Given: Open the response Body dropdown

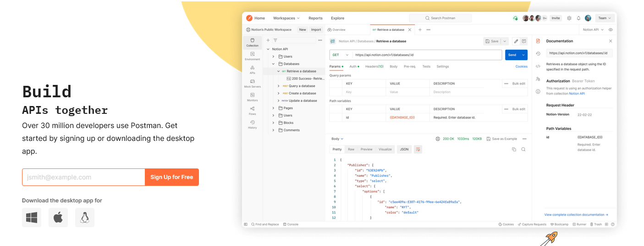Looking at the screenshot, I should point(337,139).
